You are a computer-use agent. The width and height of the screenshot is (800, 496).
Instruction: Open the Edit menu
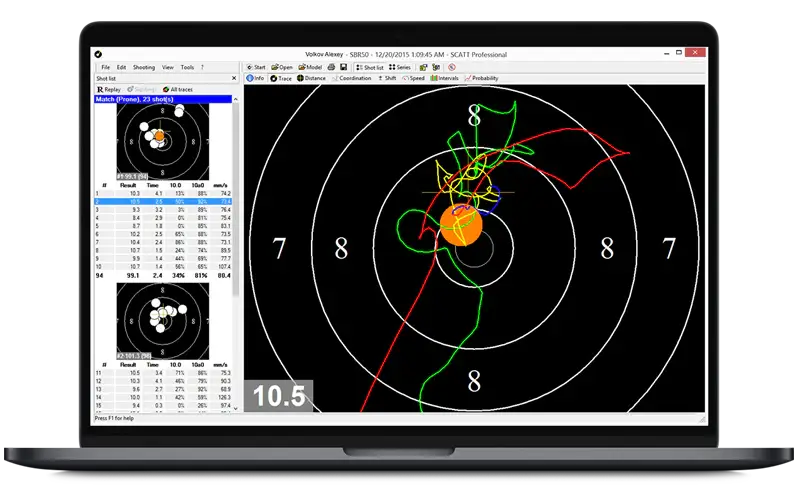[121, 67]
